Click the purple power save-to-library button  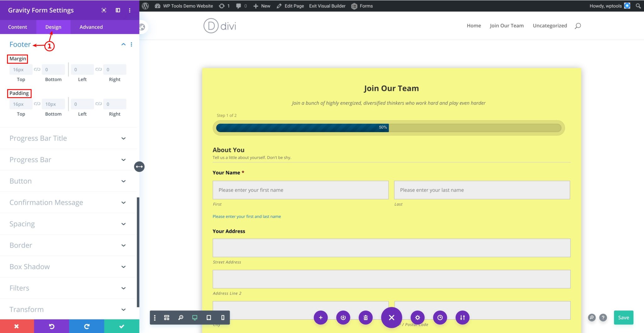[x=343, y=318]
